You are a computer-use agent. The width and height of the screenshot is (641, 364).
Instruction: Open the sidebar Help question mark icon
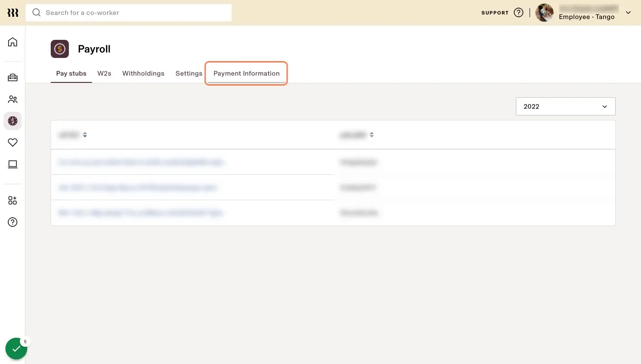[x=13, y=222]
